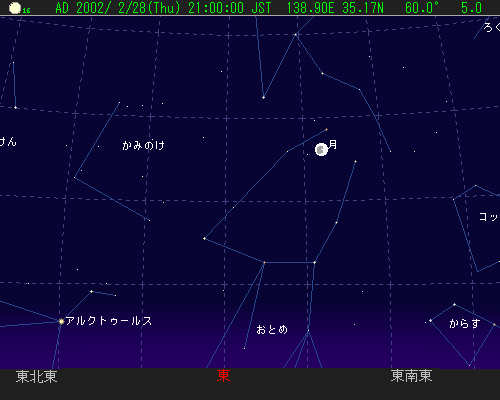Click the longitude 138.90E value
The width and height of the screenshot is (500, 400).
(x=311, y=8)
